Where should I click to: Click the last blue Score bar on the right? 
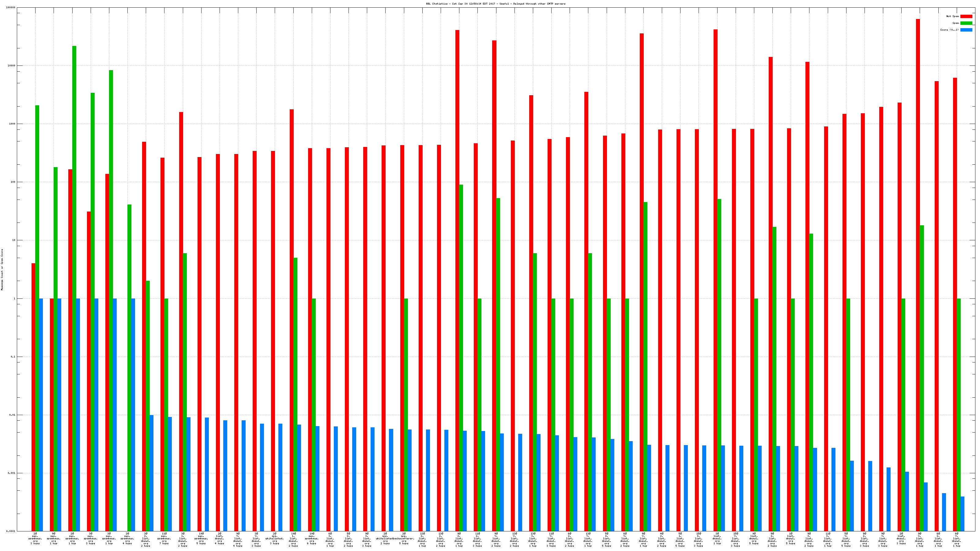pos(962,513)
